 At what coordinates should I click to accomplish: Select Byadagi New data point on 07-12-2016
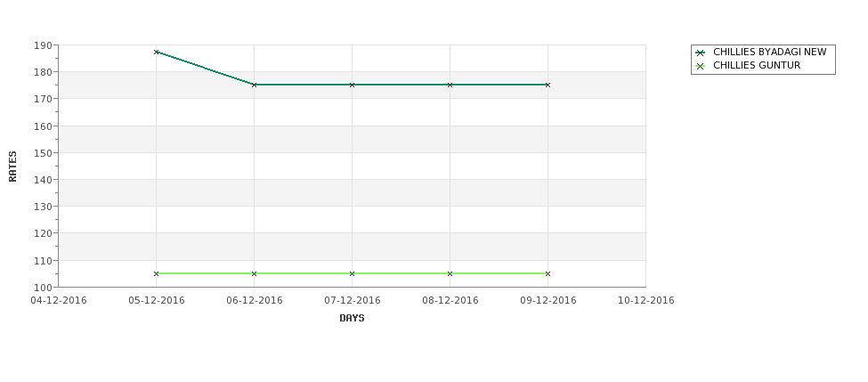tap(352, 85)
